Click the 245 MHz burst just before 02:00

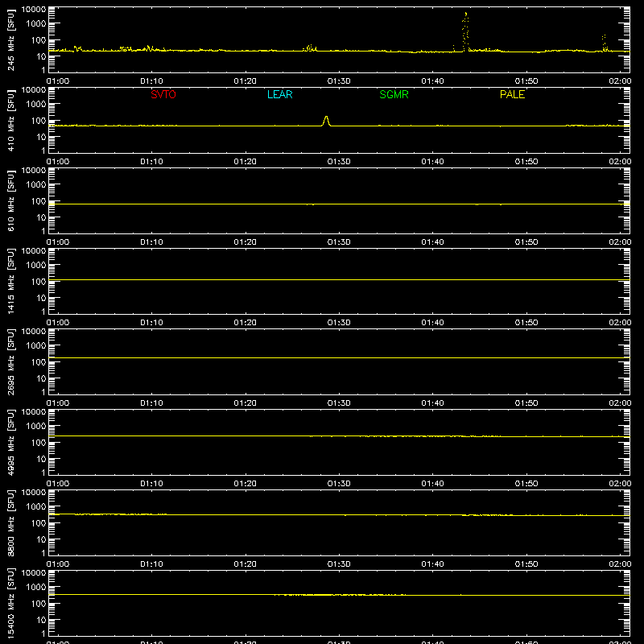(x=605, y=43)
